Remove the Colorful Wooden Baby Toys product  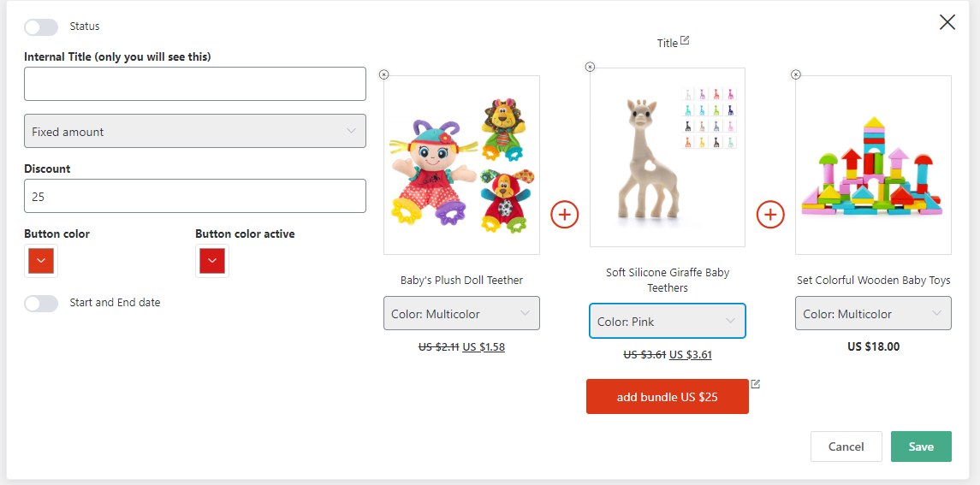tap(796, 74)
